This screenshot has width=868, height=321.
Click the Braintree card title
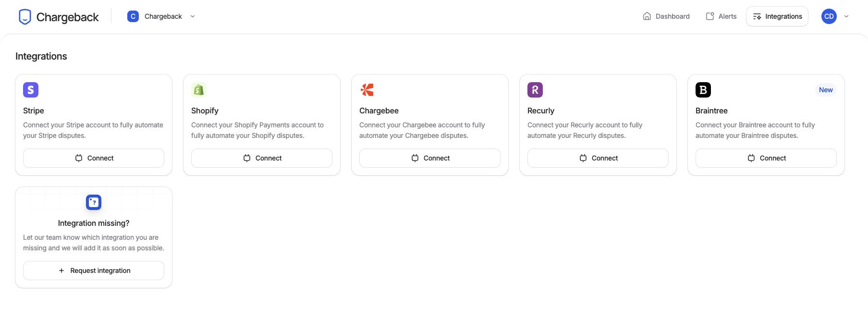tap(711, 111)
